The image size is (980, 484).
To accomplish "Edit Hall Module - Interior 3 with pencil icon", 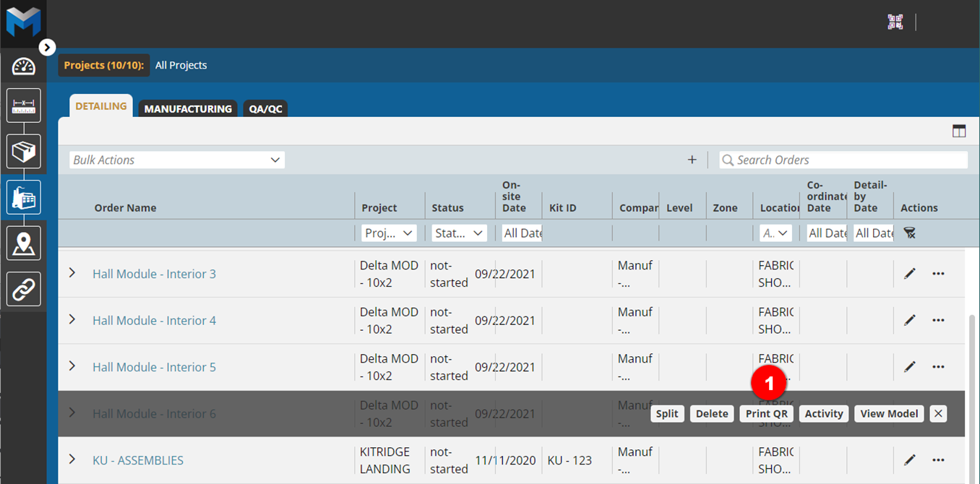I will (x=909, y=274).
